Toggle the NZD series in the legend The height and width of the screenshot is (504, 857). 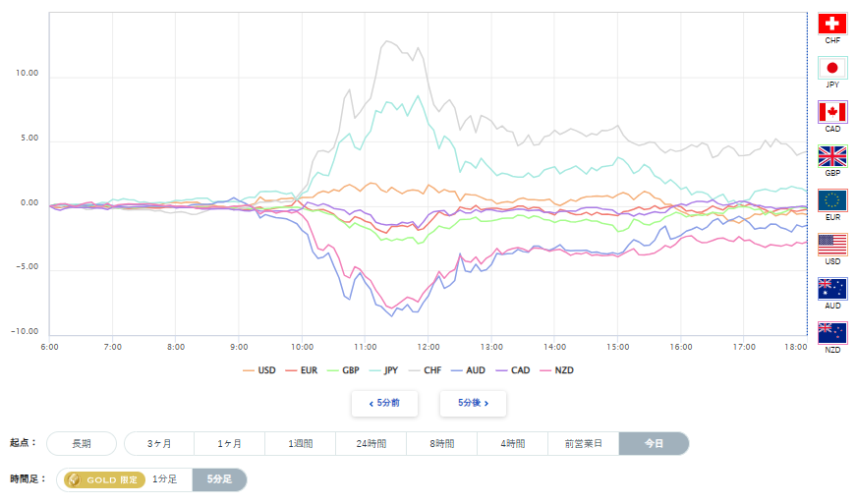pos(556,370)
